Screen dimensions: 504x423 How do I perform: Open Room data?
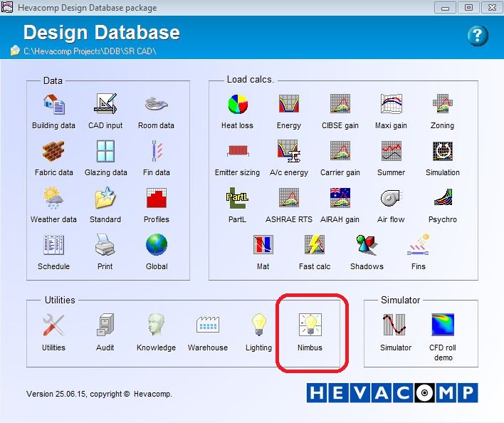(156, 104)
